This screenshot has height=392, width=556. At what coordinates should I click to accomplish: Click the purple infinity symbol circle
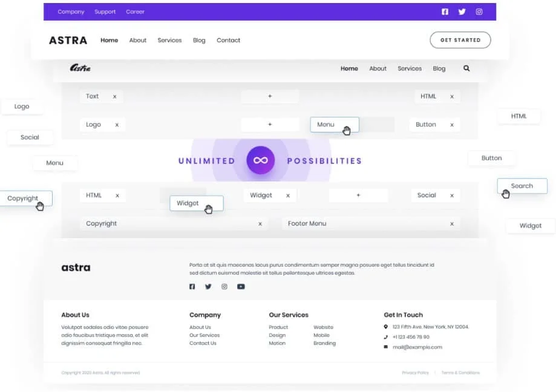(261, 160)
